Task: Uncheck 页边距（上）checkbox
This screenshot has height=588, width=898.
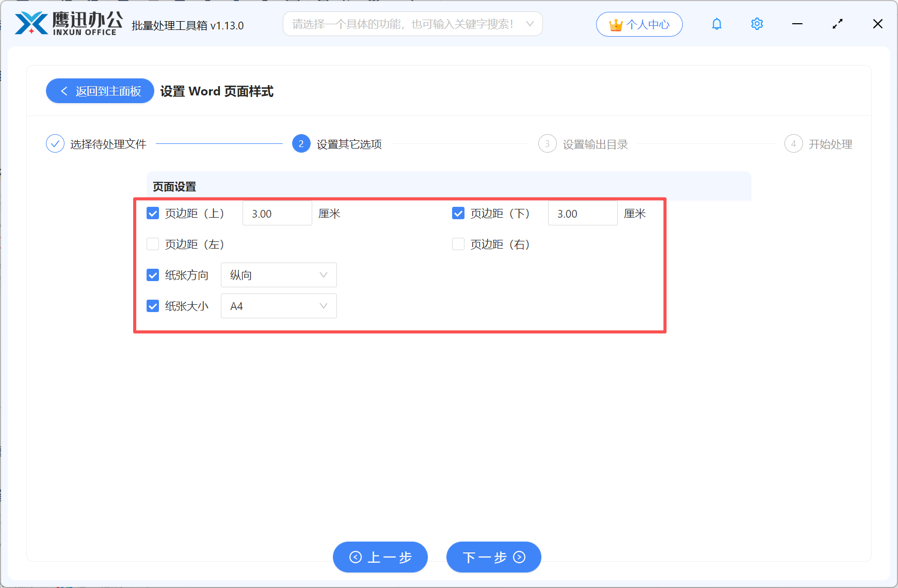Action: click(x=152, y=213)
